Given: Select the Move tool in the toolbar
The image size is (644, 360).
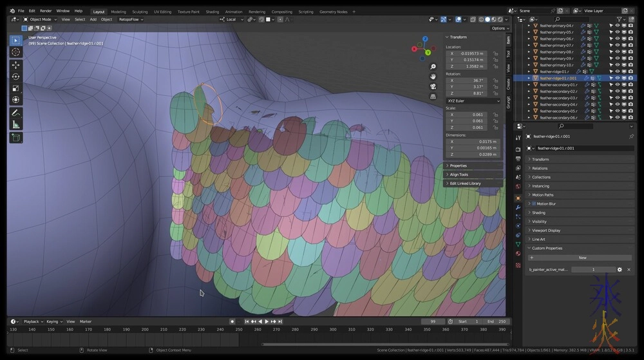Looking at the screenshot, I should [x=15, y=64].
